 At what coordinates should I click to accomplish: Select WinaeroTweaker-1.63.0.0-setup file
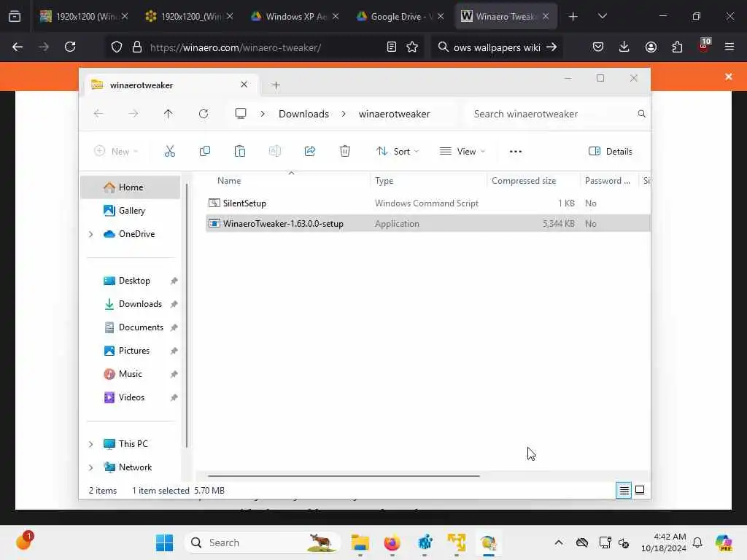point(427,223)
